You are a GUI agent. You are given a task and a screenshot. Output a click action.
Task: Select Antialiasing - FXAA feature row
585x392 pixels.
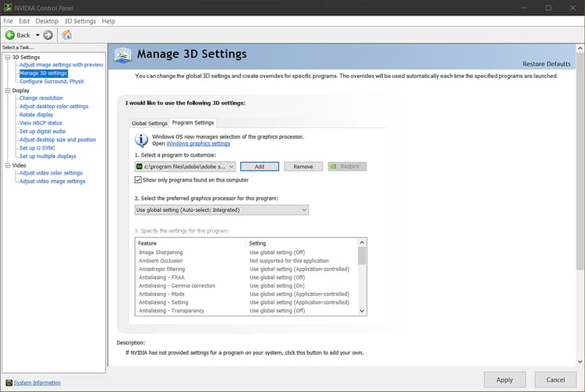(x=246, y=277)
